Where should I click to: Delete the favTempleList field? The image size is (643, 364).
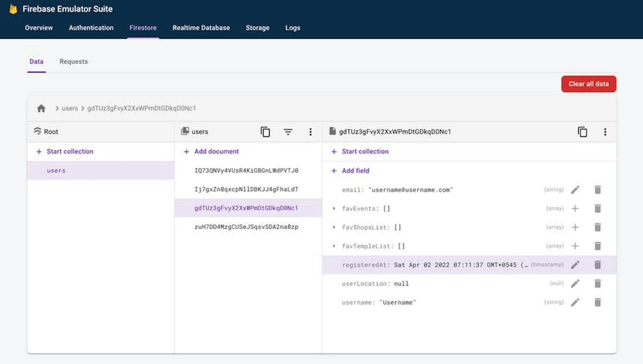(598, 246)
